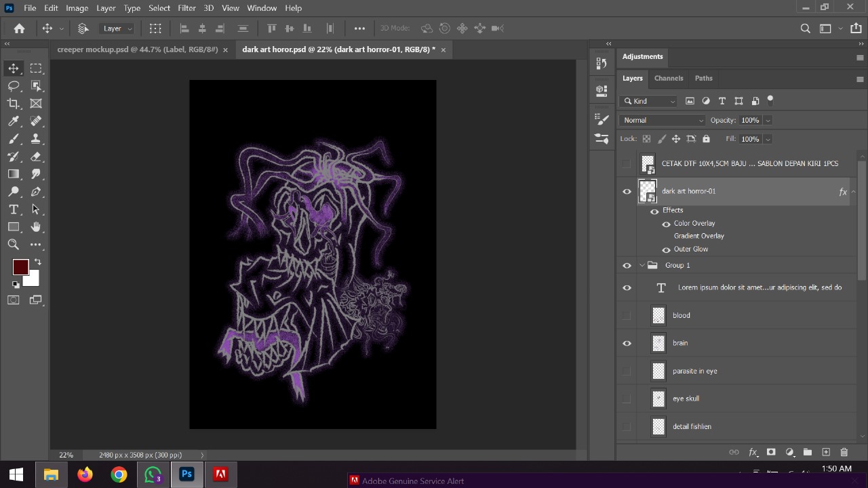
Task: Select the Move tool
Action: 14,68
